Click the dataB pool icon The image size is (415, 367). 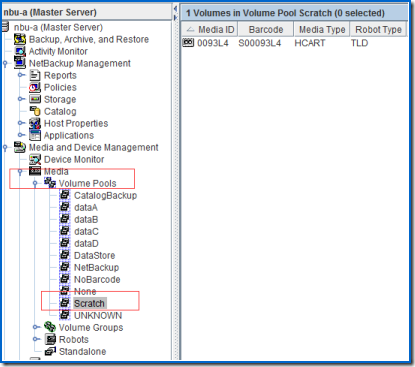point(65,219)
